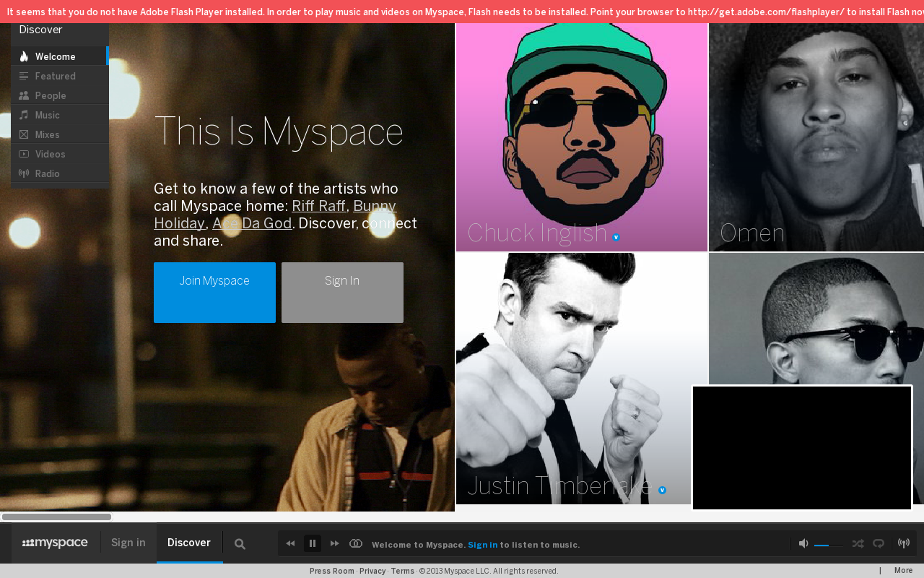Image resolution: width=924 pixels, height=578 pixels.
Task: Click the flame icon beside Welcome
Action: [x=24, y=56]
